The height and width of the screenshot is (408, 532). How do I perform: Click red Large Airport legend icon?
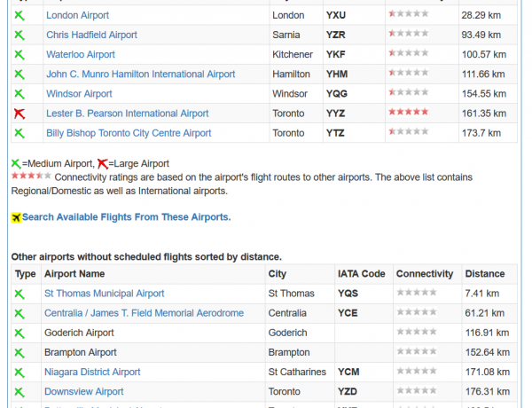pos(103,163)
